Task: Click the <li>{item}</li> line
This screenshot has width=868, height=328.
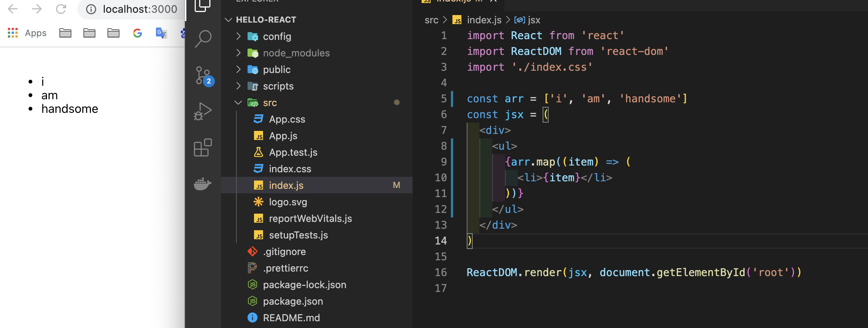Action: (x=565, y=178)
